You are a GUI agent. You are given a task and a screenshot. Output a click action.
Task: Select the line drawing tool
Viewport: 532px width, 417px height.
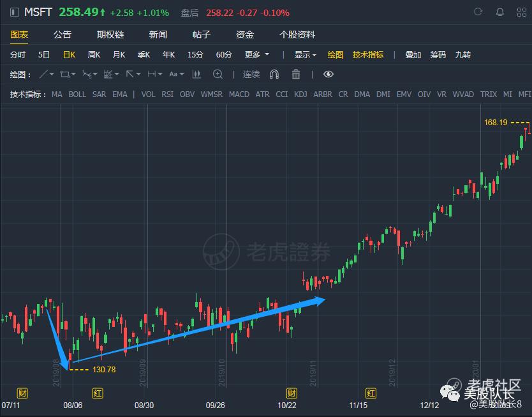(43, 74)
